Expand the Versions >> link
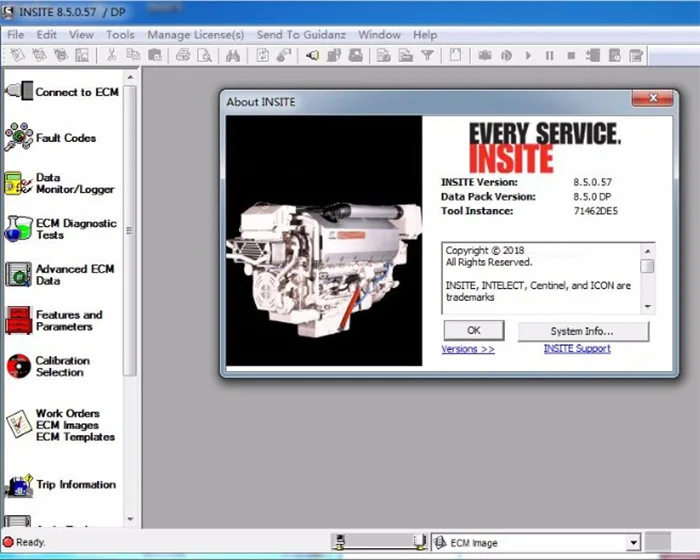This screenshot has height=560, width=700. (x=468, y=349)
